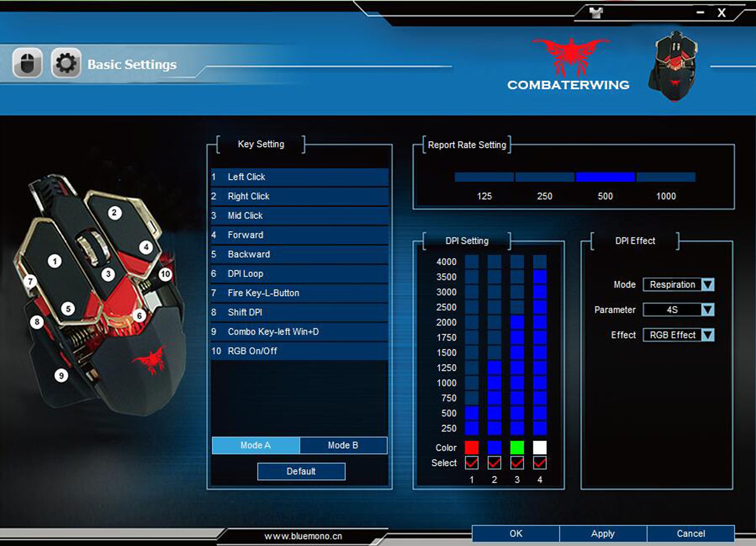Screen dimensions: 756x546
Task: Click the Apply button
Action: [x=603, y=533]
